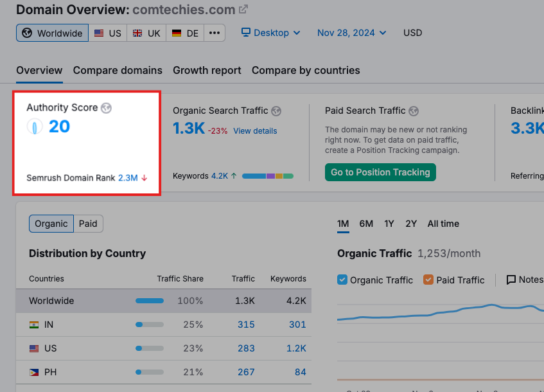Open View details for organic traffic
The image size is (544, 392).
[255, 130]
